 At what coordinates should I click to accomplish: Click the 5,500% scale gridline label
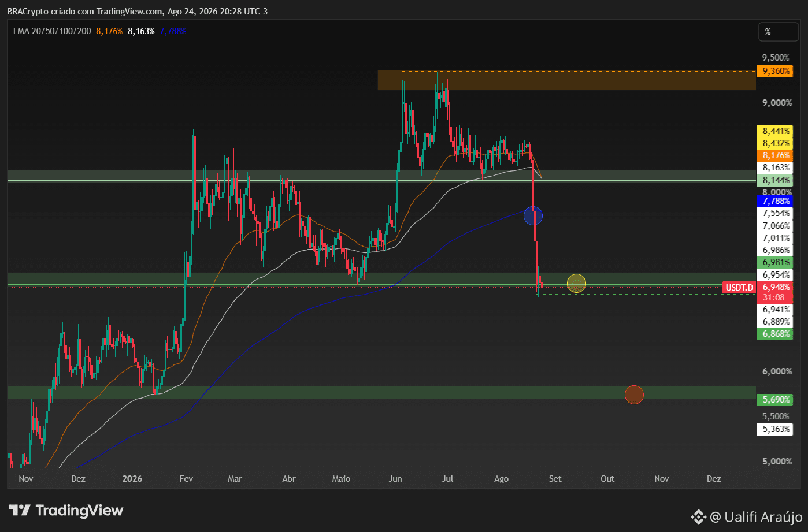[777, 416]
